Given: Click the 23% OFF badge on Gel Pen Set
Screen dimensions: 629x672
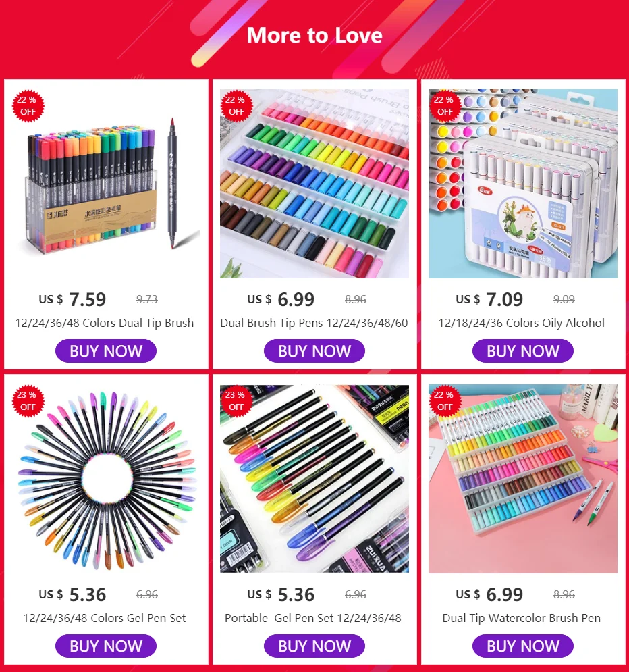Looking at the screenshot, I should click(28, 400).
